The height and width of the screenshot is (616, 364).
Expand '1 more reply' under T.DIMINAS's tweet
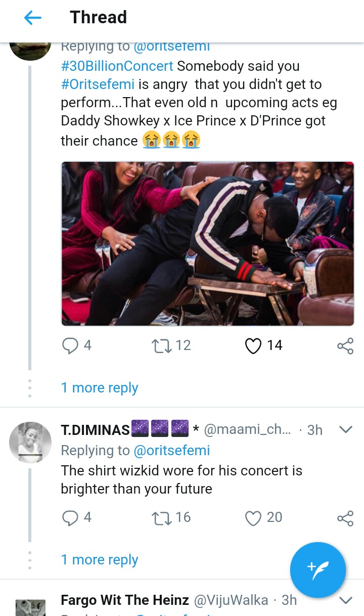click(100, 560)
